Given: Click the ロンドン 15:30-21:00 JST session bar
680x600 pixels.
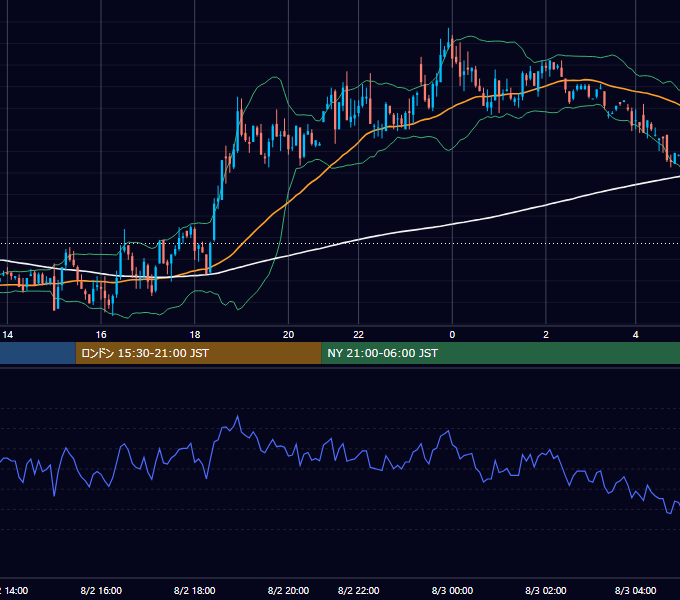Looking at the screenshot, I should (198, 353).
